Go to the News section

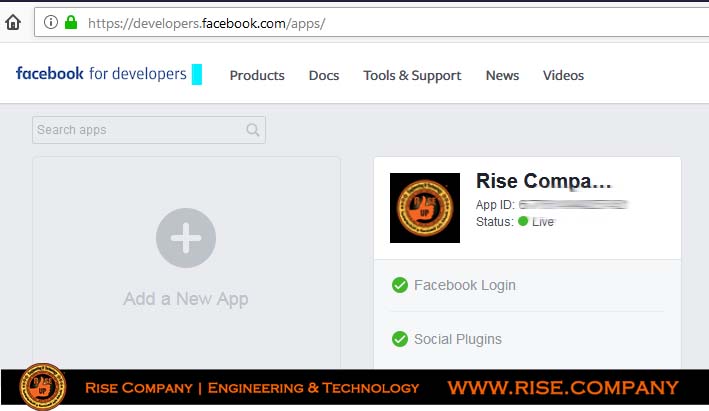(x=502, y=75)
